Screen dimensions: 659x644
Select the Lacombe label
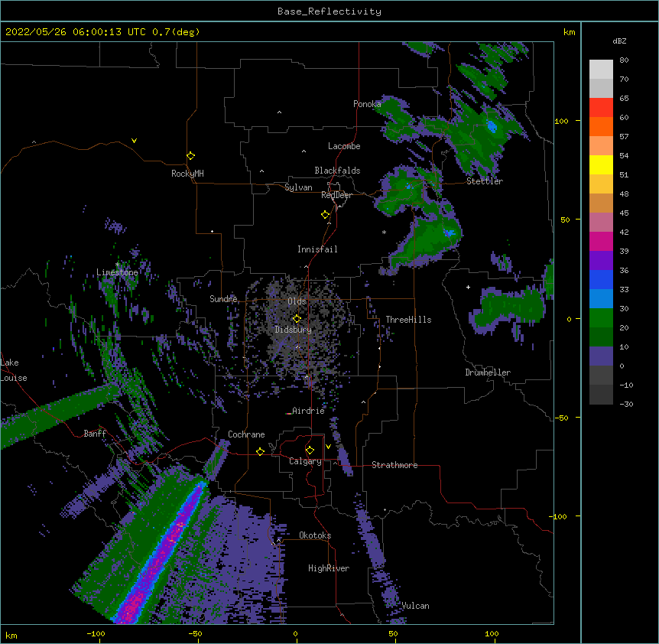pos(344,146)
